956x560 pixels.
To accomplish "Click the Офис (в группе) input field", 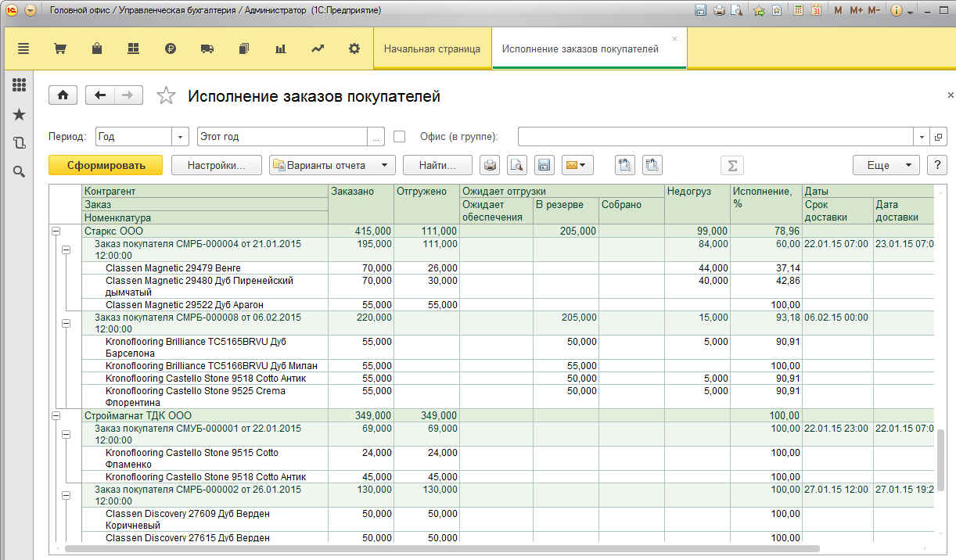I will click(717, 136).
